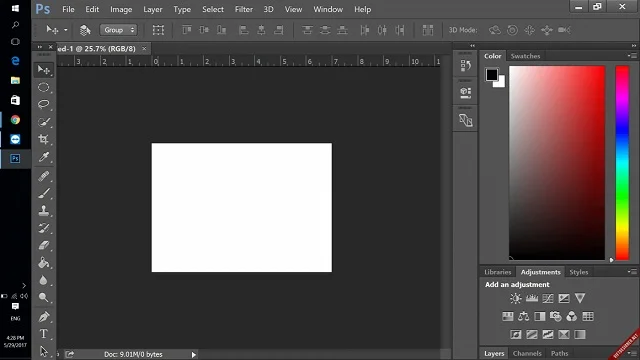The height and width of the screenshot is (360, 640).
Task: Add a Photo Filter adjustment
Action: tap(556, 316)
